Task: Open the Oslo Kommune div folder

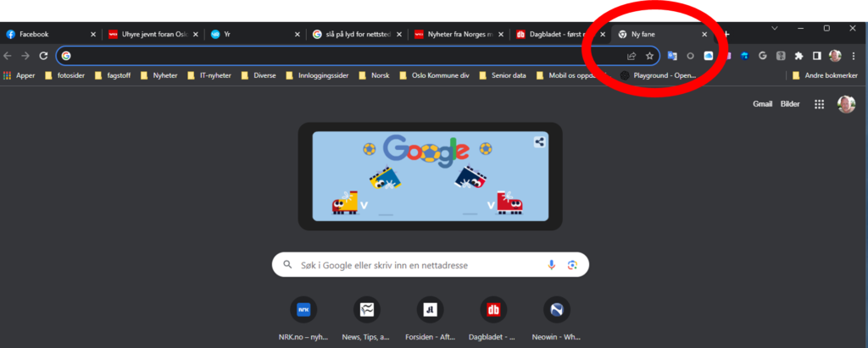Action: 433,75
